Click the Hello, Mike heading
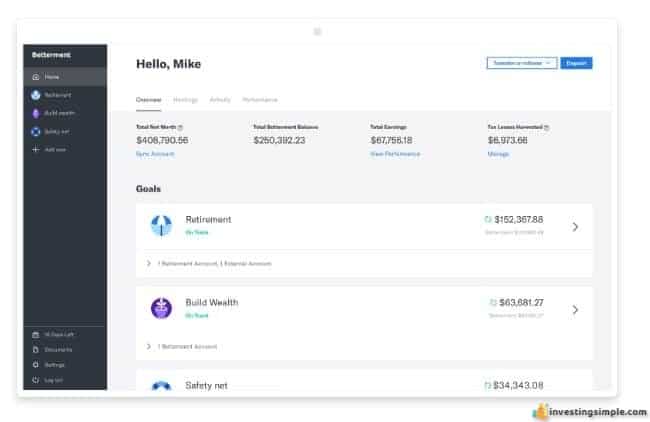The width and height of the screenshot is (650, 422). click(168, 64)
